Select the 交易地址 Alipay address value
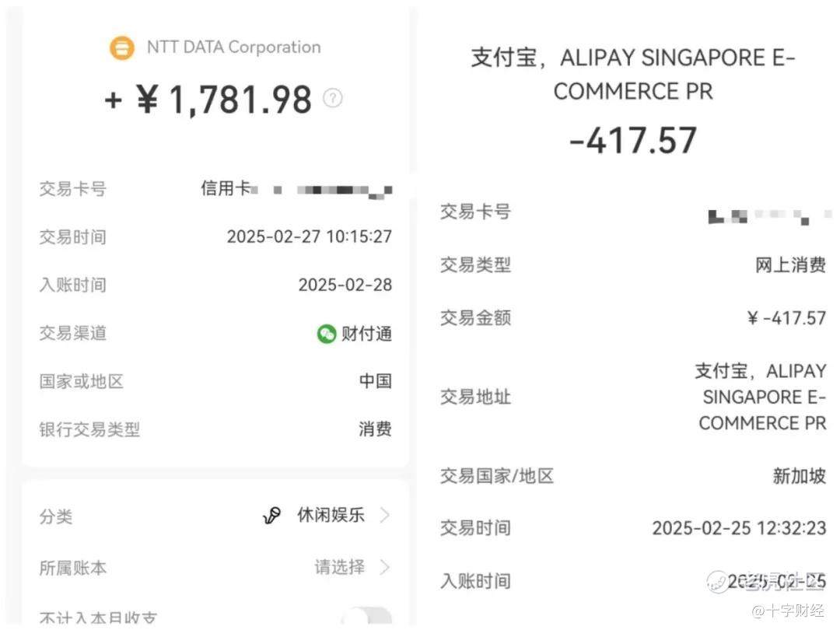840x630 pixels. [761, 397]
